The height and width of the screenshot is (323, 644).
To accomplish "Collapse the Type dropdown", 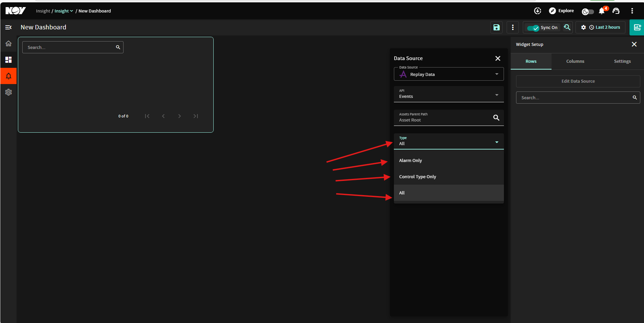I will (449, 141).
